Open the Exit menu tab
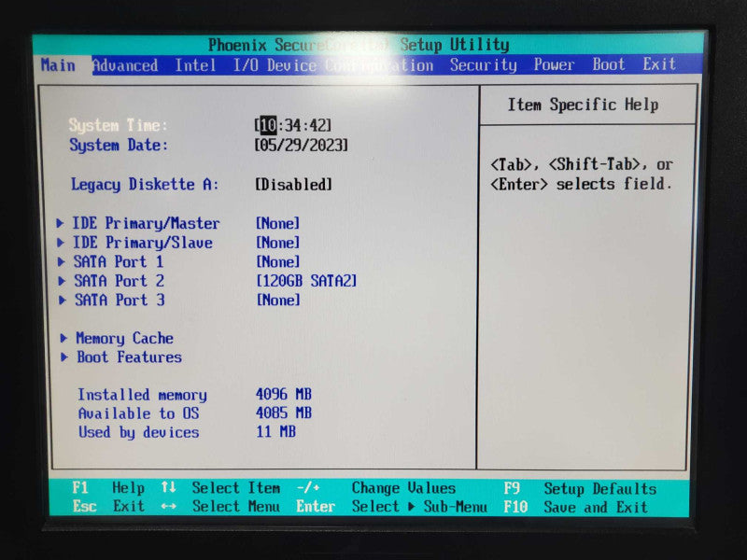 click(659, 63)
